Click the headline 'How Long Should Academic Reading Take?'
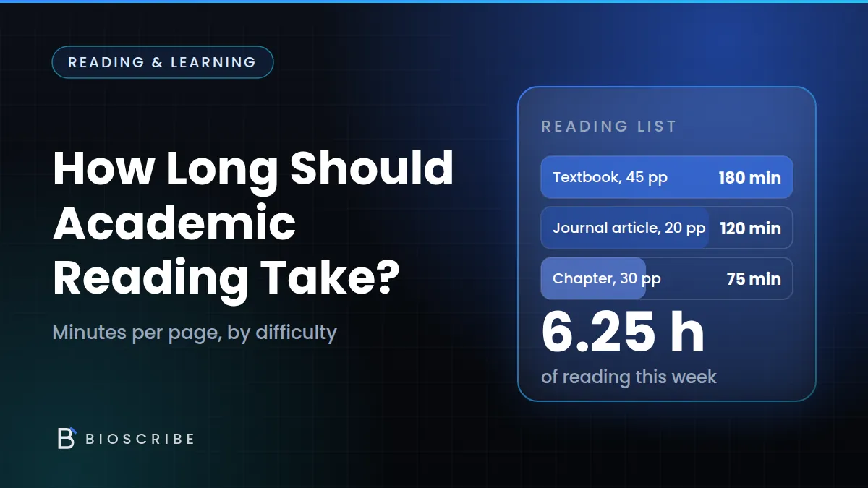 pyautogui.click(x=253, y=224)
